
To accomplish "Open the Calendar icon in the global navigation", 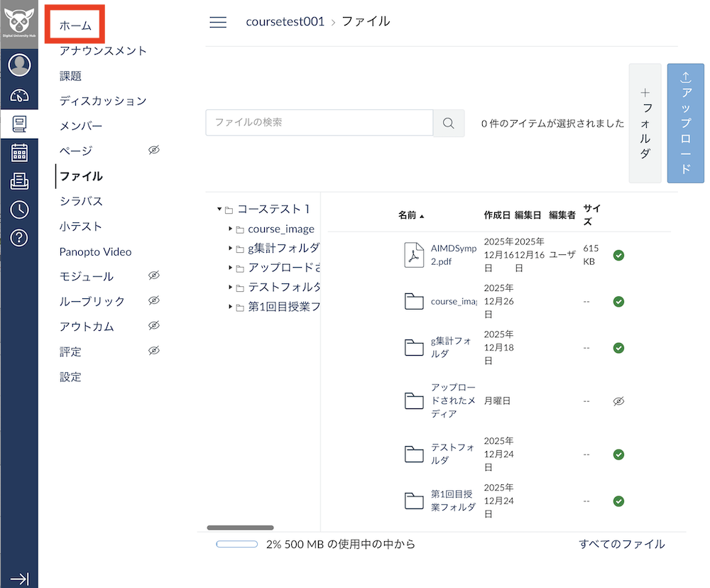I will 19,152.
